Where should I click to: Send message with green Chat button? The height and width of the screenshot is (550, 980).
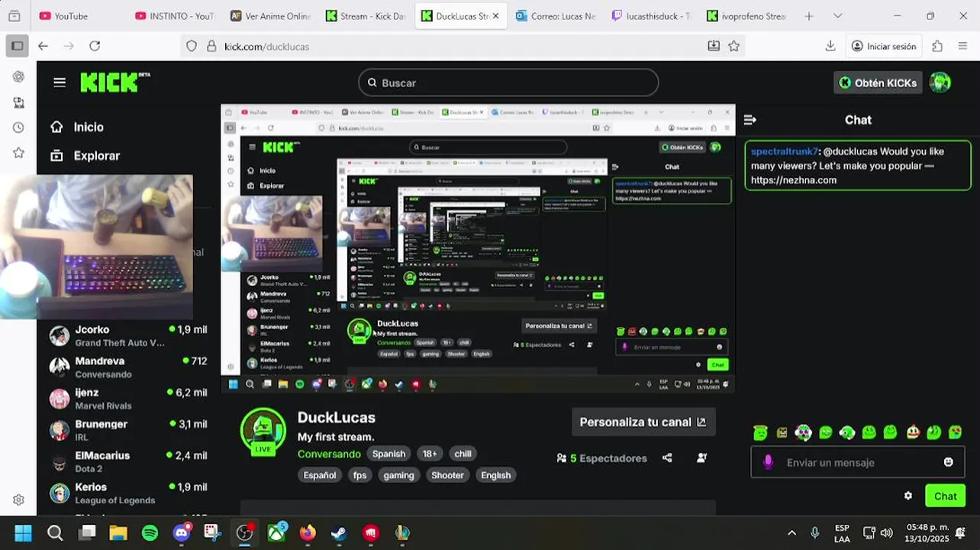pyautogui.click(x=945, y=496)
